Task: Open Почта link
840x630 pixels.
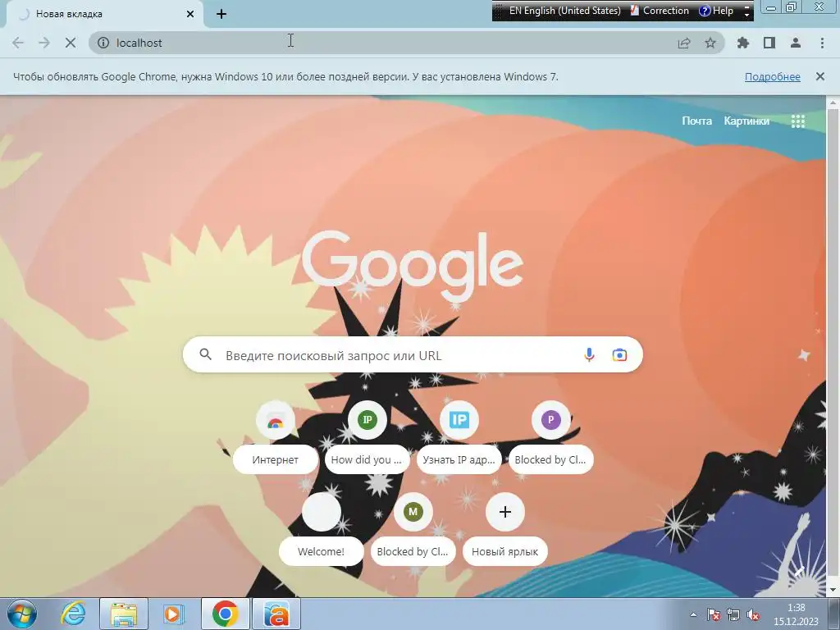Action: click(x=696, y=121)
